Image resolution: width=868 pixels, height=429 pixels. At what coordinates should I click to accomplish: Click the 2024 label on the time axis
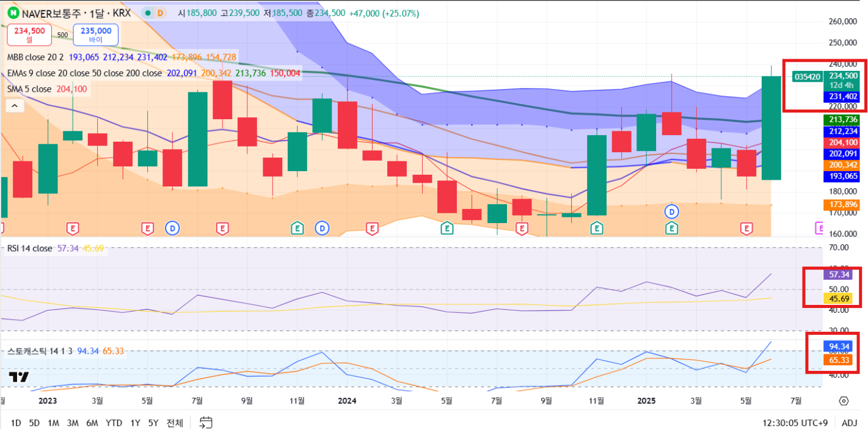coord(347,401)
